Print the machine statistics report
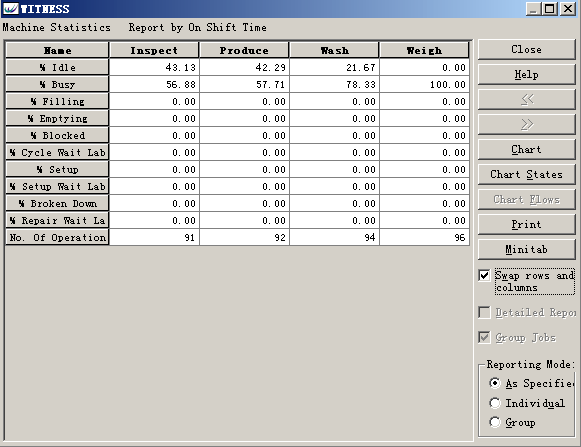The width and height of the screenshot is (581, 447). [x=527, y=224]
